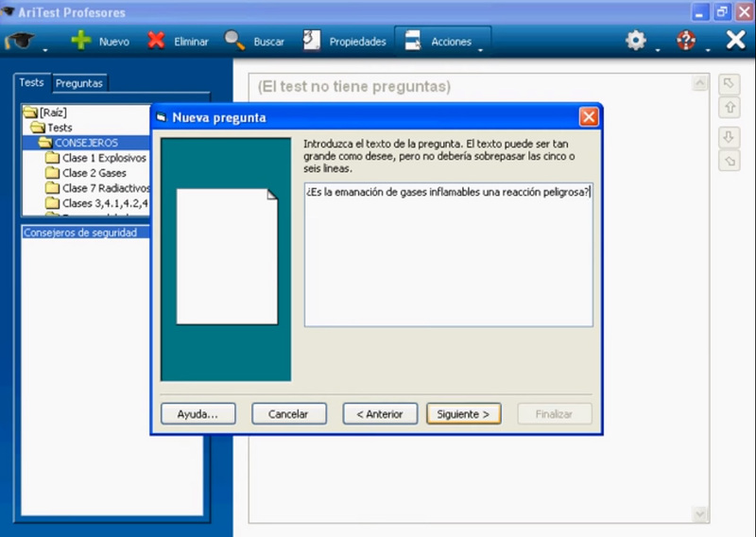Open the Clase 7 Radiactivos folder
The height and width of the screenshot is (537, 756).
coord(98,188)
